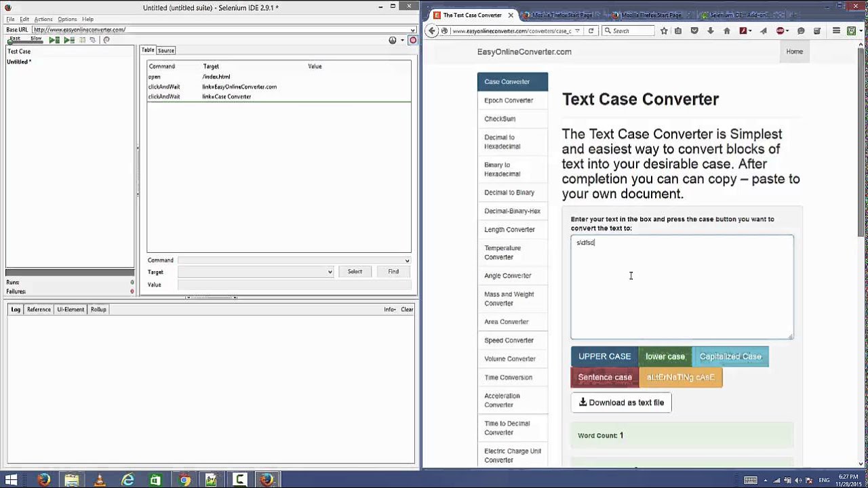Save page to Pocket icon
868x488 pixels.
tap(694, 30)
